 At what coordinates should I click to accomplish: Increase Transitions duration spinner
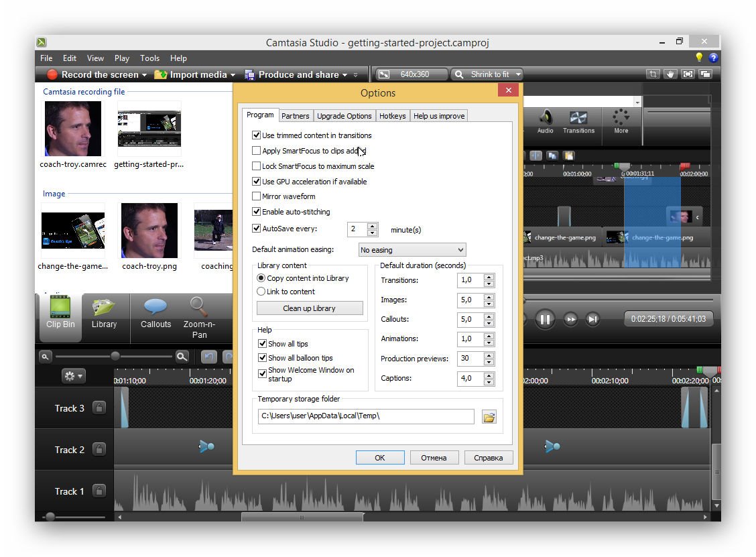[x=489, y=277]
